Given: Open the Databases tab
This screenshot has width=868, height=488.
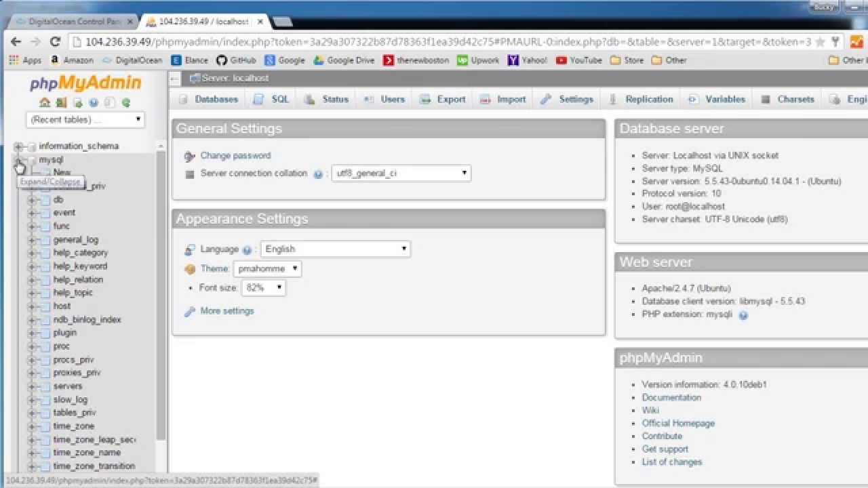Looking at the screenshot, I should 209,100.
